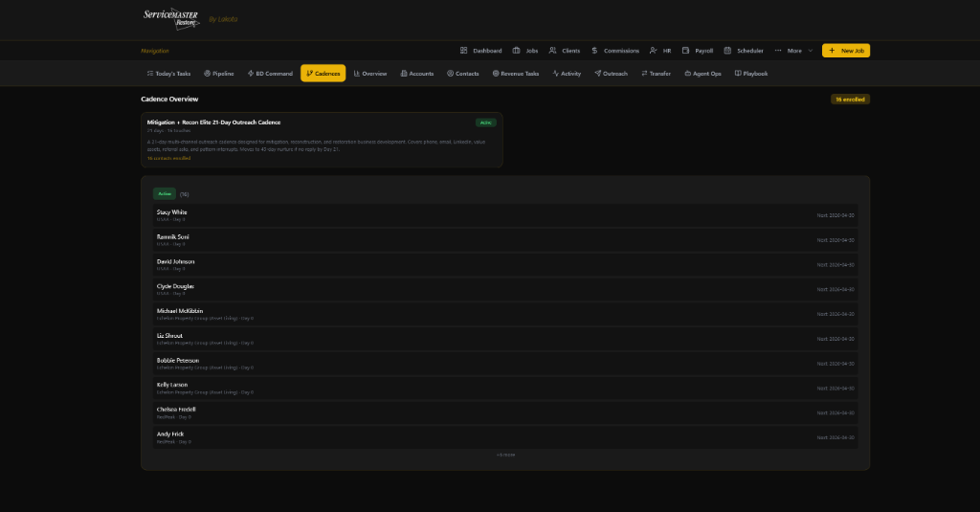Open the Liz Shrout contact row

coord(505,338)
